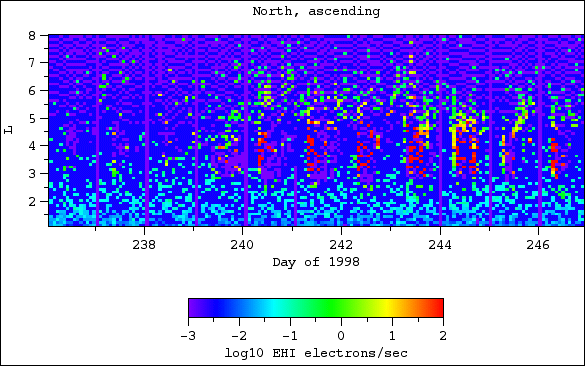Click the x-axis label 'Day of 1998'
Screen dimensions: 585x366
[x=316, y=262]
